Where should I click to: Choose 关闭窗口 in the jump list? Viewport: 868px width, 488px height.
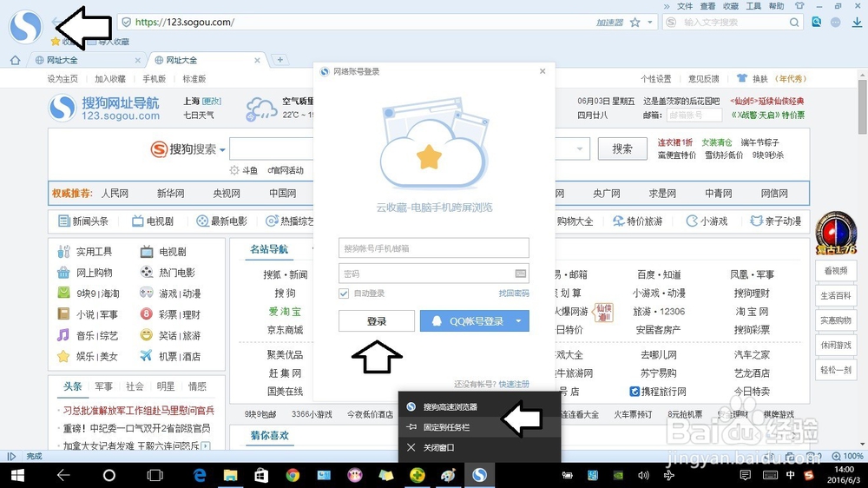click(479, 447)
